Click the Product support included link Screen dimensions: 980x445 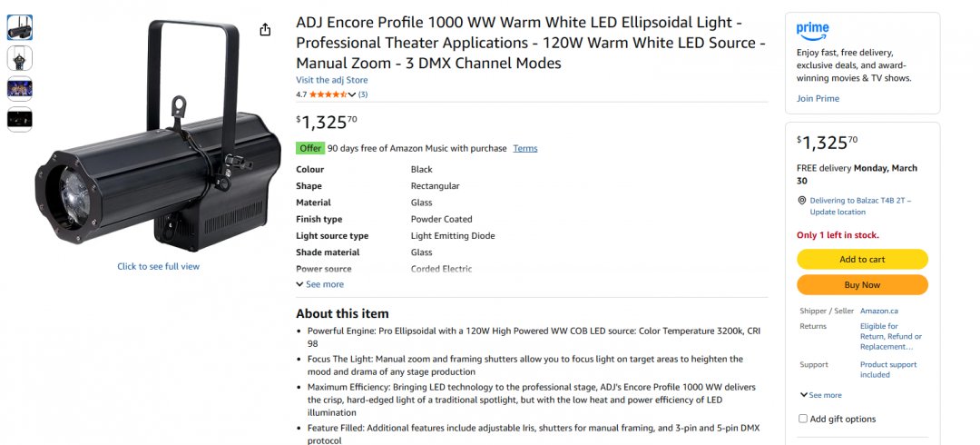887,370
